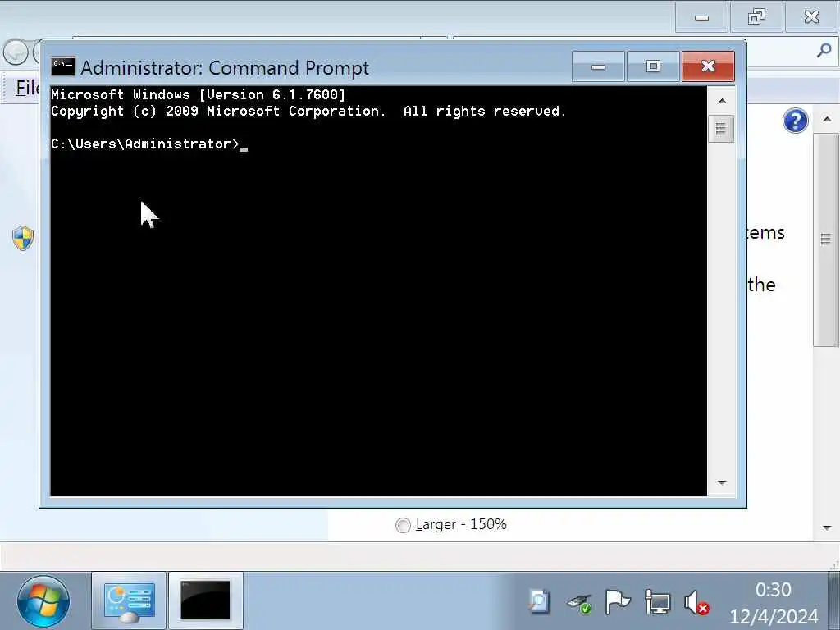The image size is (840, 630).
Task: Switch to Command Prompt taskbar button
Action: (x=206, y=601)
